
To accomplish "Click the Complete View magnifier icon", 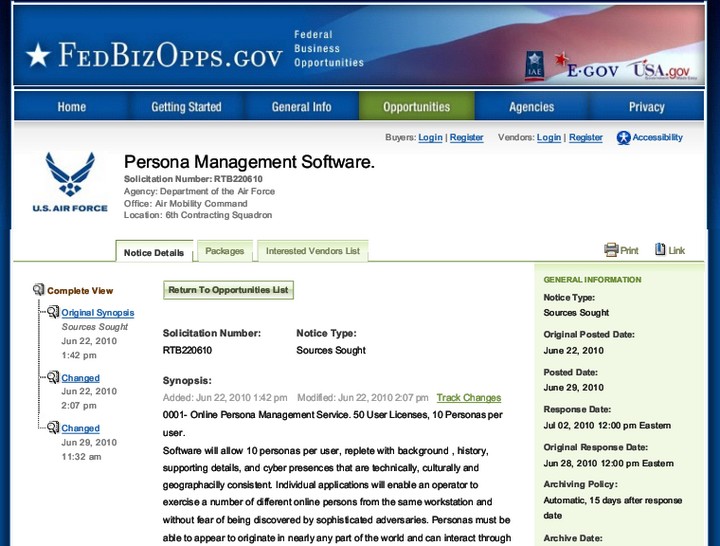I will [39, 290].
